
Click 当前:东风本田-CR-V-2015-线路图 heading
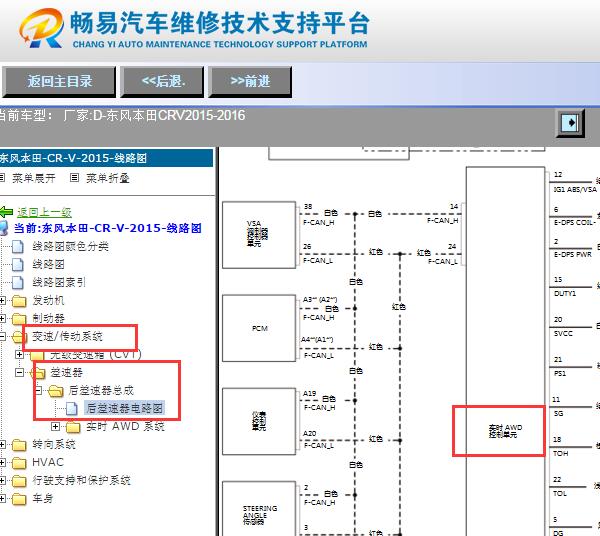pyautogui.click(x=108, y=228)
